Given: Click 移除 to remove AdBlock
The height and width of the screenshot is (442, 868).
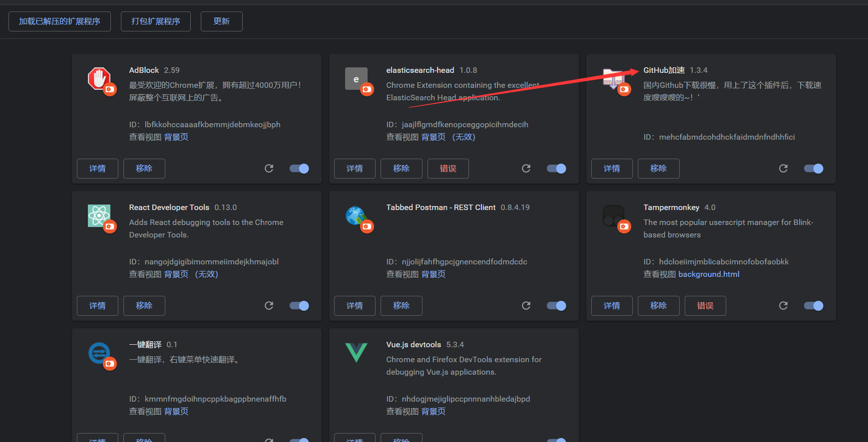Looking at the screenshot, I should click(144, 169).
